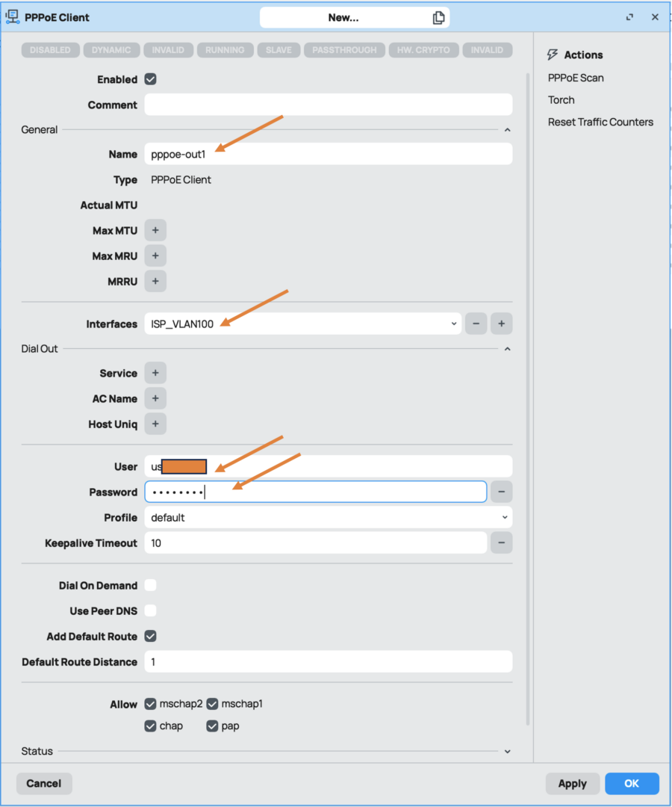Open the Interfaces dropdown
Screen dimensions: 672x807
click(454, 324)
